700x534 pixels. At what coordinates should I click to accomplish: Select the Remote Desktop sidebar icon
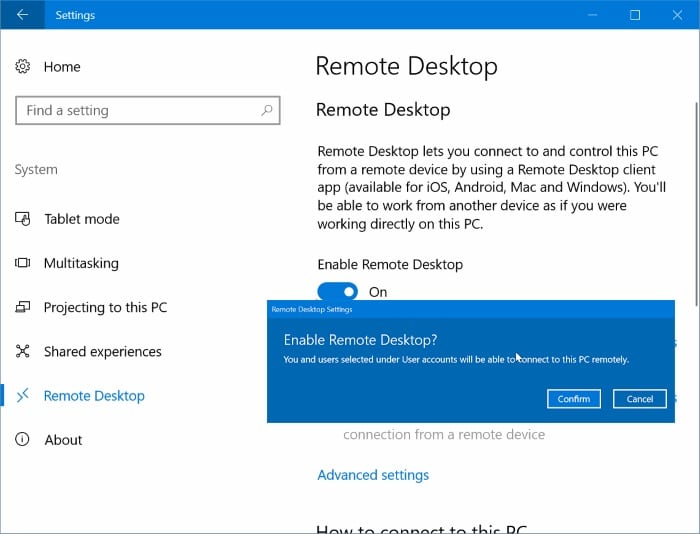coord(22,396)
